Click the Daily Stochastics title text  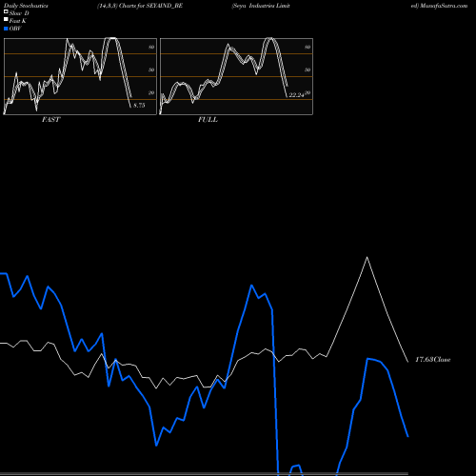26,6
